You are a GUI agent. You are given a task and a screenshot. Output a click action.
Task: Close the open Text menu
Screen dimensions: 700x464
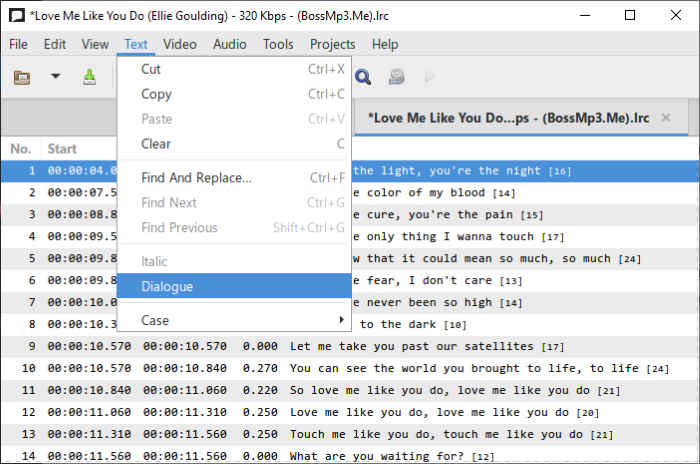tap(136, 44)
